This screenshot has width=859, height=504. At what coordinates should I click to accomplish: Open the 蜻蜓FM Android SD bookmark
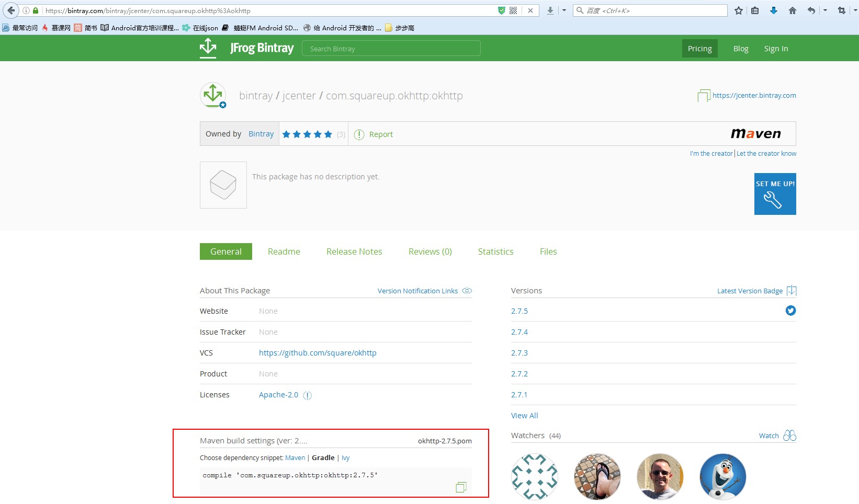[260, 28]
